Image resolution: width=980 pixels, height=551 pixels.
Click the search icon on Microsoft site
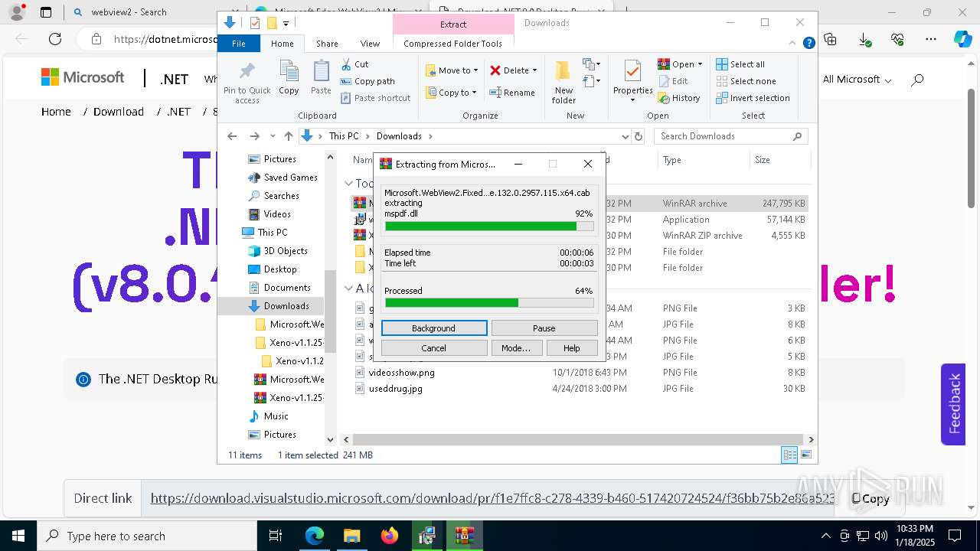tap(917, 79)
